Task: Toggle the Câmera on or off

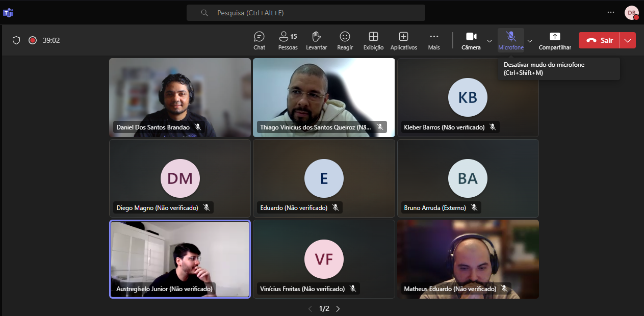Action: click(471, 40)
